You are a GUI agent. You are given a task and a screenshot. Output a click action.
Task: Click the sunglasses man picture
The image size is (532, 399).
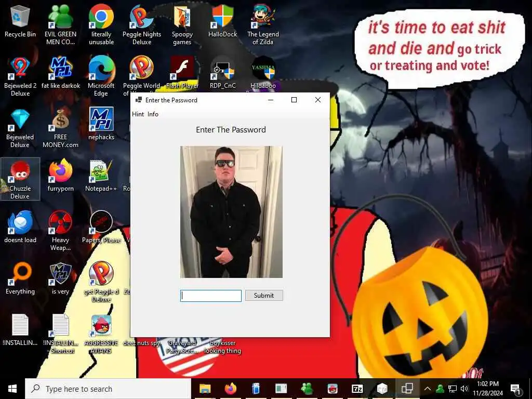(231, 212)
